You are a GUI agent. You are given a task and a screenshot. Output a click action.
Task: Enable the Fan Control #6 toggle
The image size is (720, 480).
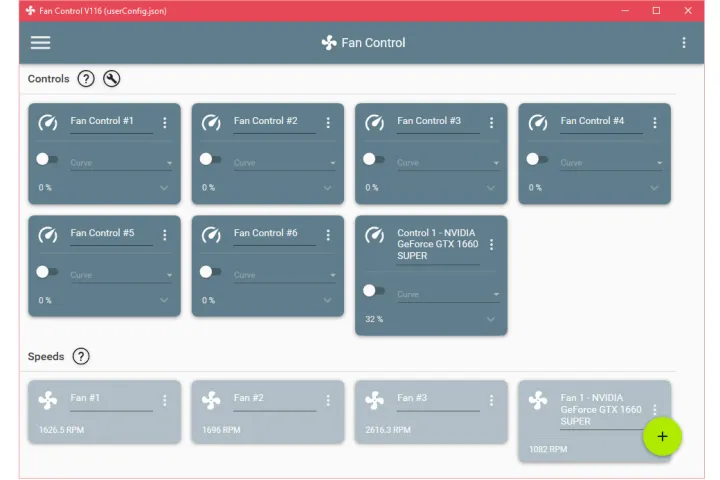pyautogui.click(x=211, y=271)
